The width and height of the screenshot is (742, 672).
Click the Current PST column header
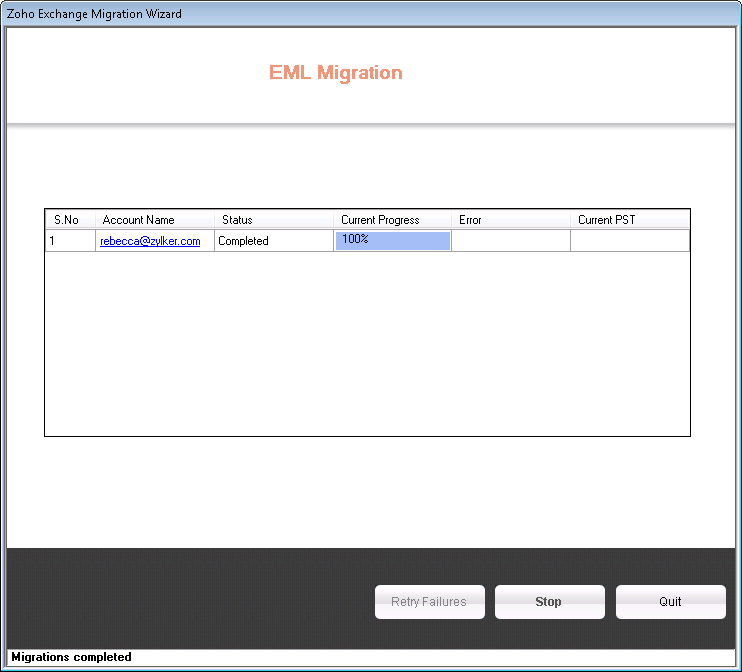coord(629,220)
